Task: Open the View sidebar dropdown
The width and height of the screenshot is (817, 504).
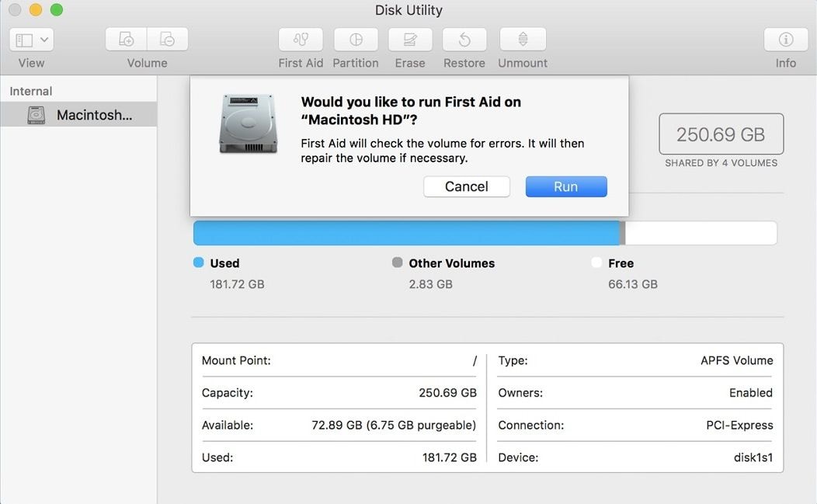Action: click(31, 40)
